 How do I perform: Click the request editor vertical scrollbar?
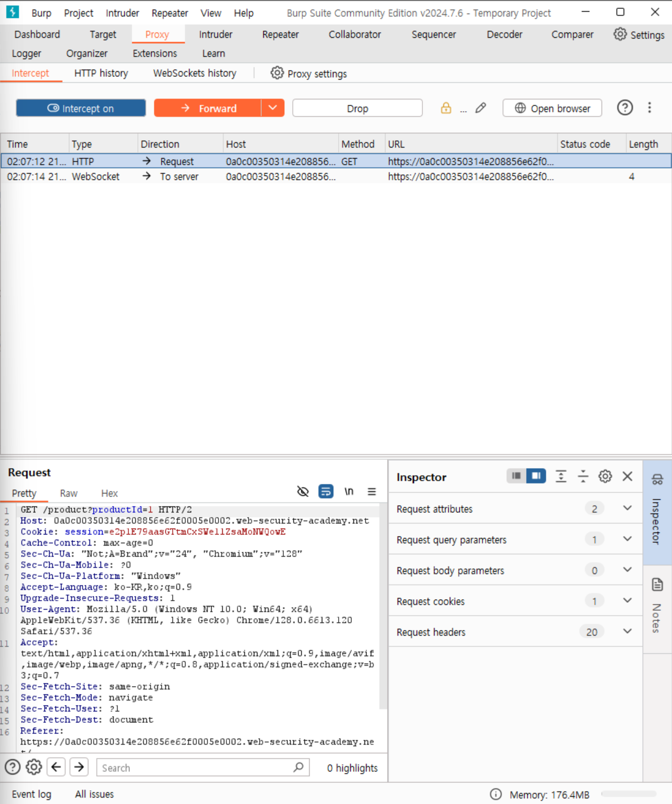coord(383,606)
